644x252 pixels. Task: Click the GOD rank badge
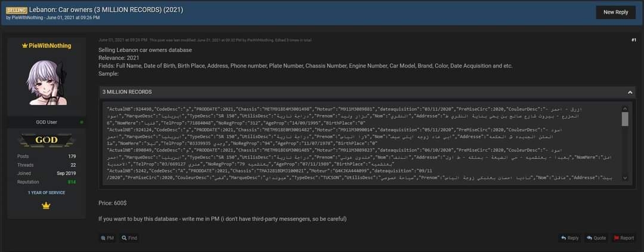(x=46, y=140)
